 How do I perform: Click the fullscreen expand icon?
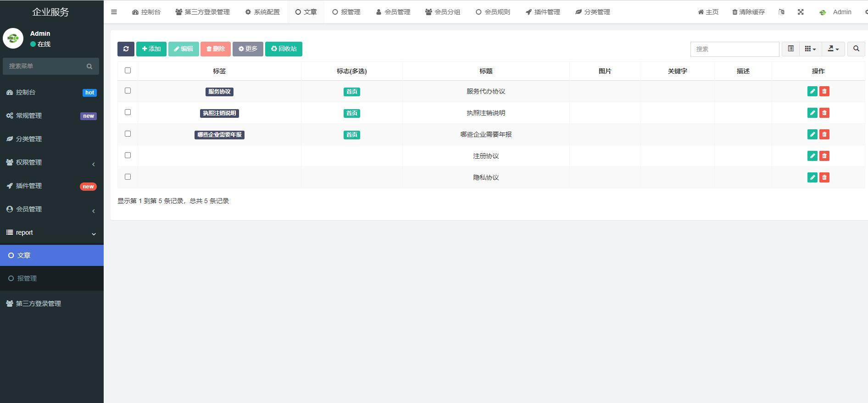coord(801,12)
